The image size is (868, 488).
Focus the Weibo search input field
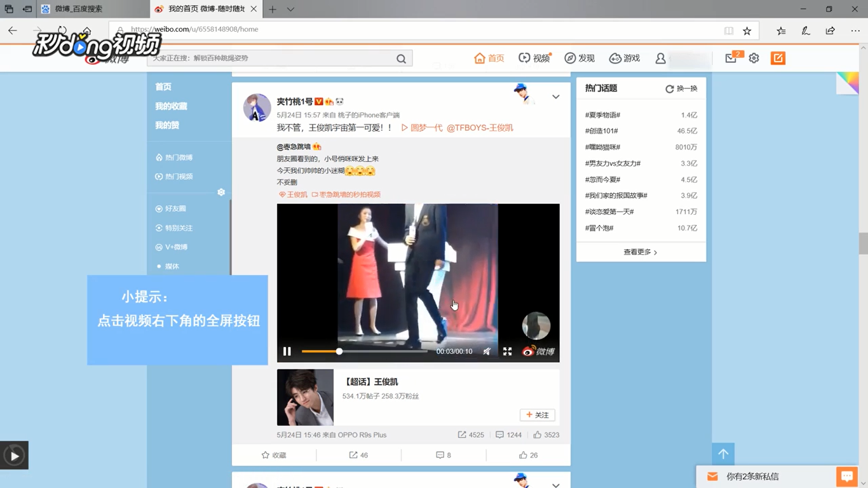(271, 58)
